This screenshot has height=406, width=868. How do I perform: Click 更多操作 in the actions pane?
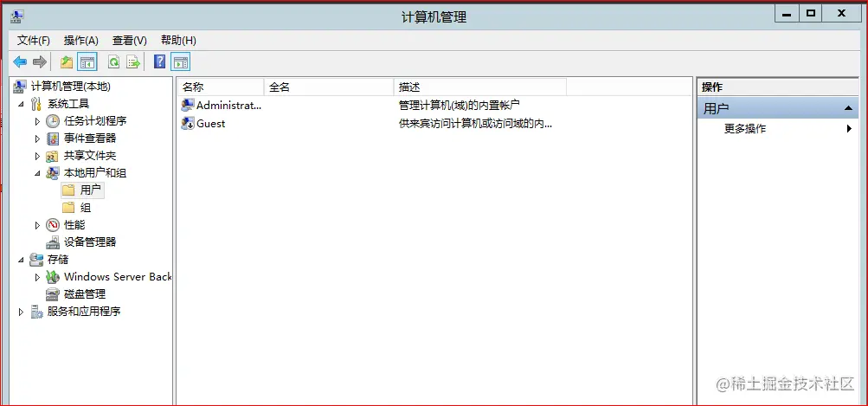point(745,128)
